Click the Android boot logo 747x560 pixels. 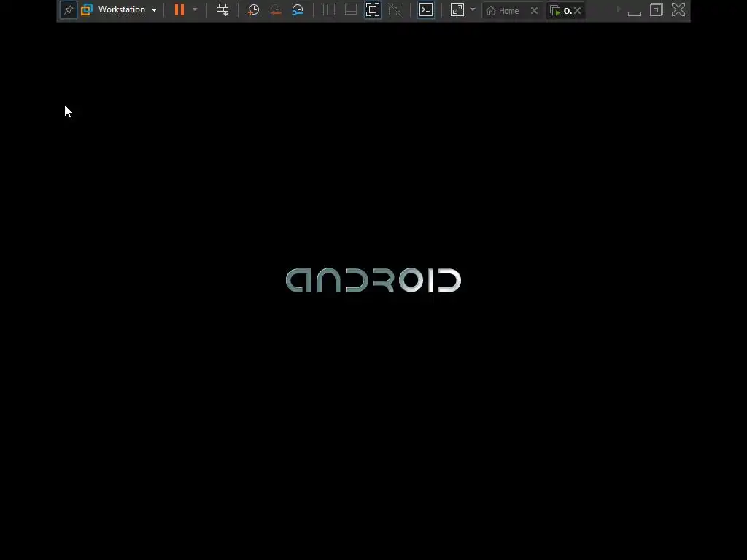(373, 280)
